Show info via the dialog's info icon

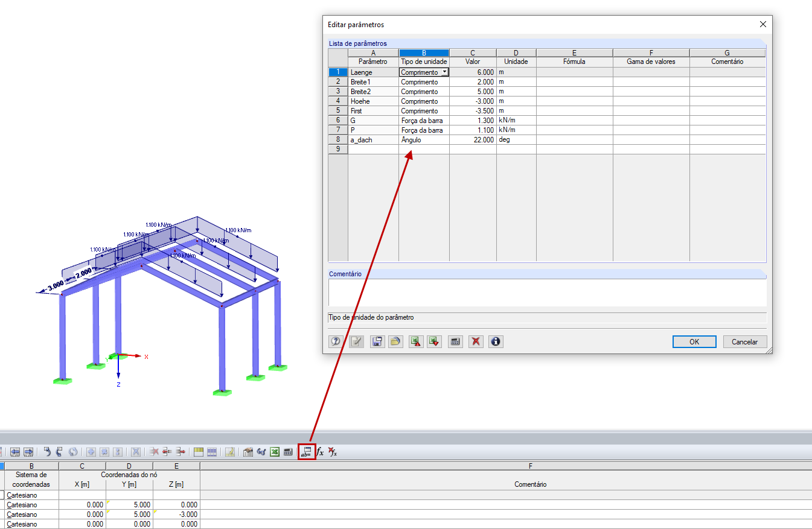(x=496, y=341)
